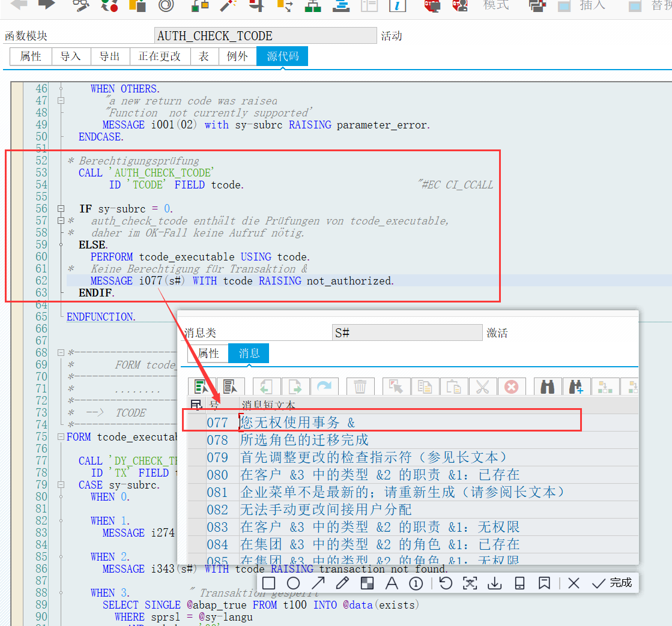Apply the mosaic blur tool

367,583
